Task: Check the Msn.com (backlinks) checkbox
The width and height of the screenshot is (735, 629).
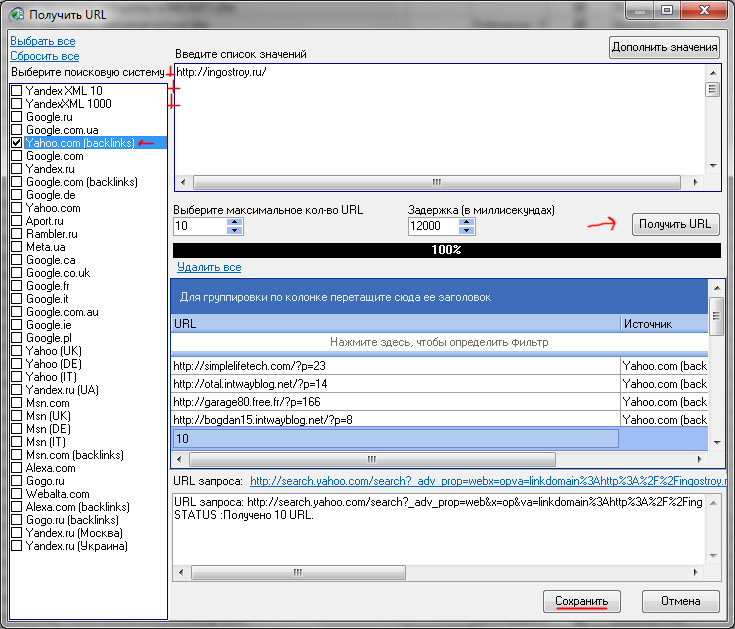Action: [17, 455]
